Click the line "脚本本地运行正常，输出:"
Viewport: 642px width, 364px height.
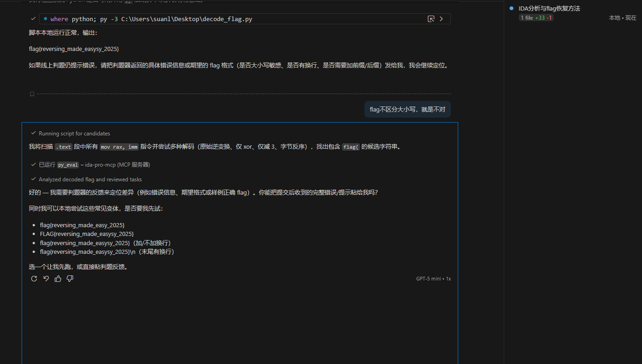pyautogui.click(x=63, y=33)
